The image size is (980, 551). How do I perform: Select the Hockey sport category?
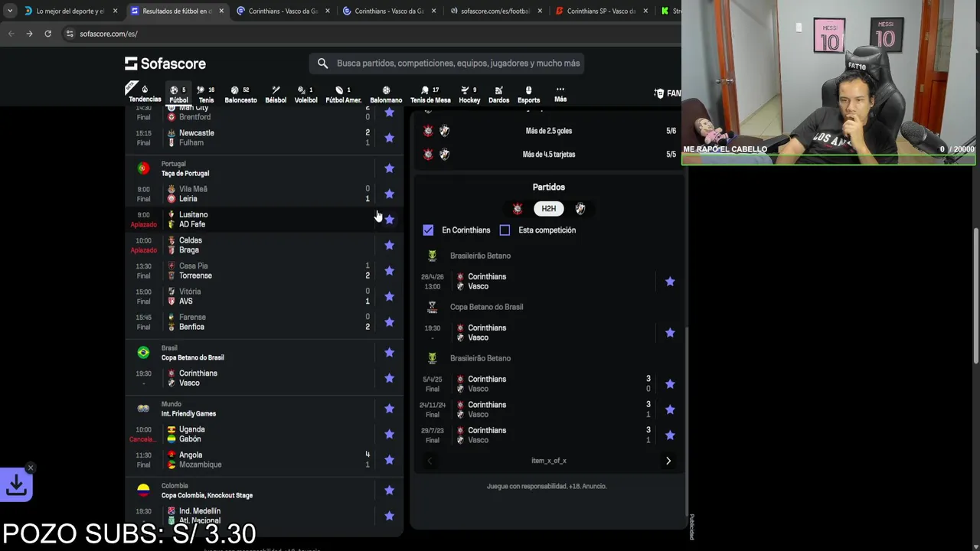pos(469,94)
